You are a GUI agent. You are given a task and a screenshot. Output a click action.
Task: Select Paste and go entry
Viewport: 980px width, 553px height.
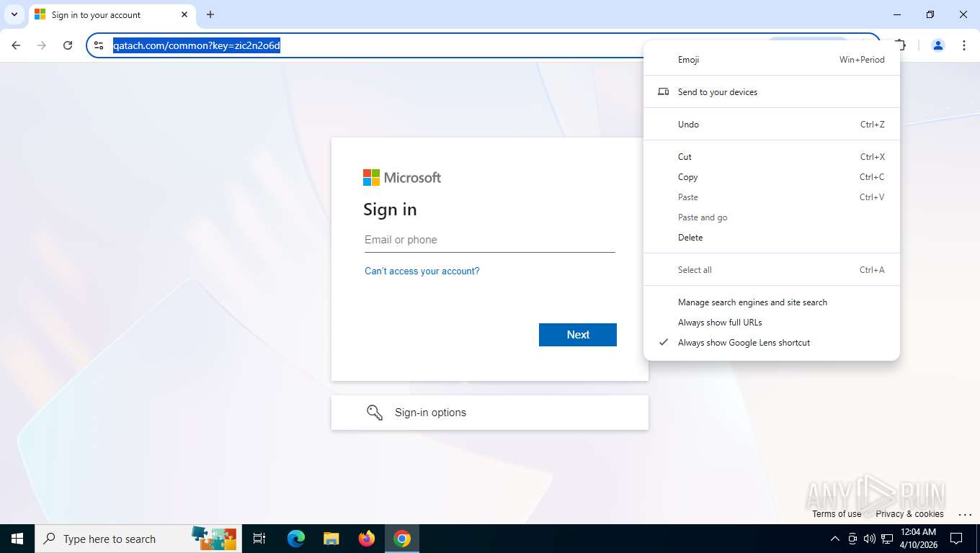[x=771, y=217]
